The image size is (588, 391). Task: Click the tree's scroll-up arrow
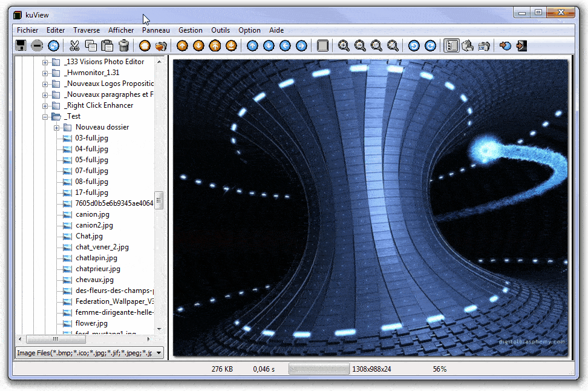(159, 62)
